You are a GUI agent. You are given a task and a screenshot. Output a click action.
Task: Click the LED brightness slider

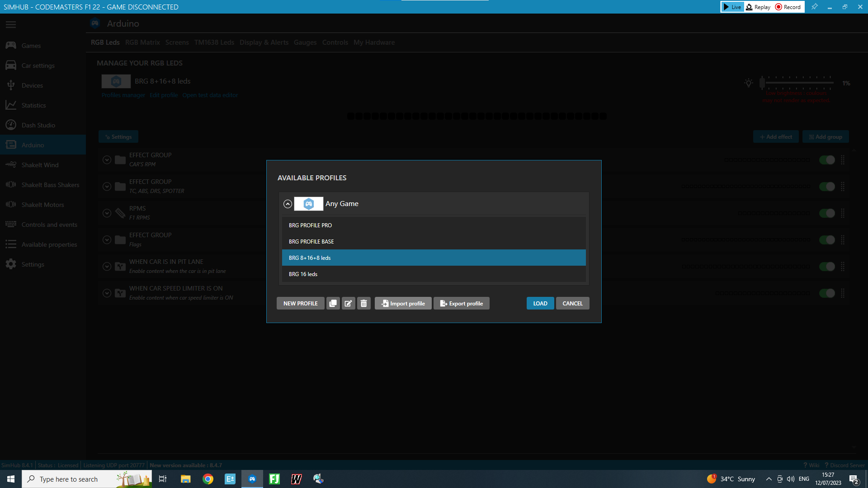pyautogui.click(x=797, y=83)
